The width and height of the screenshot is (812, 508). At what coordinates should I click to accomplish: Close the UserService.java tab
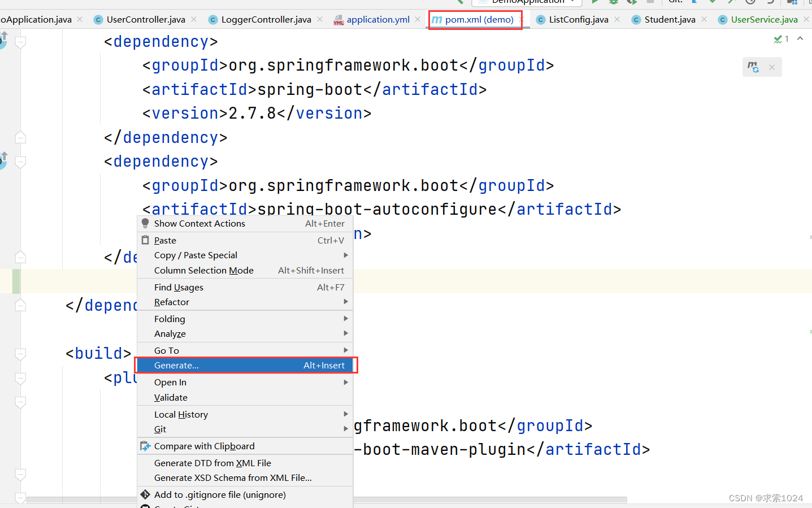click(806, 19)
